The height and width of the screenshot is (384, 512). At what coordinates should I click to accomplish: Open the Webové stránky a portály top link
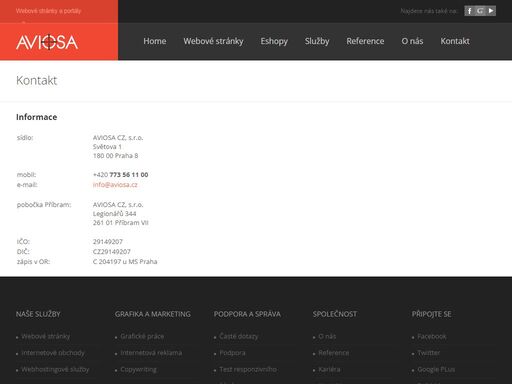(48, 11)
